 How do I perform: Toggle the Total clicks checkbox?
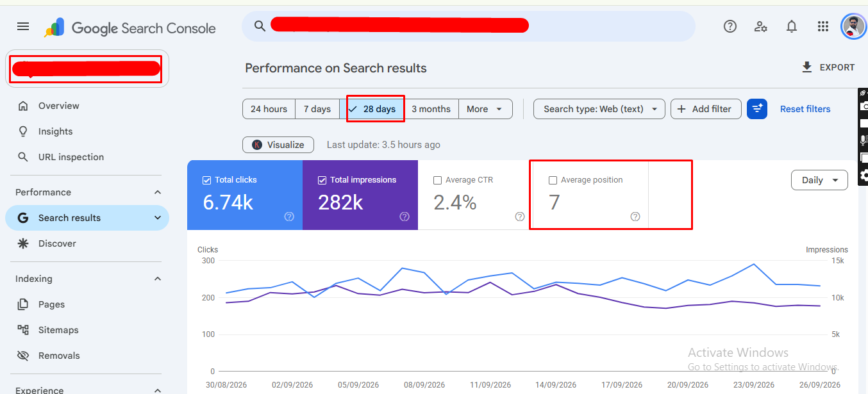(x=206, y=180)
